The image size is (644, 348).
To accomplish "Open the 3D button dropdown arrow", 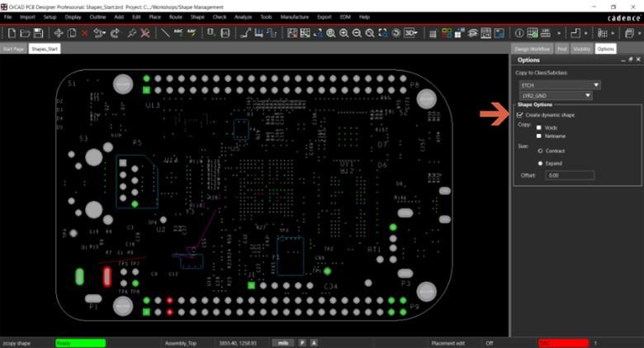I will tap(416, 33).
